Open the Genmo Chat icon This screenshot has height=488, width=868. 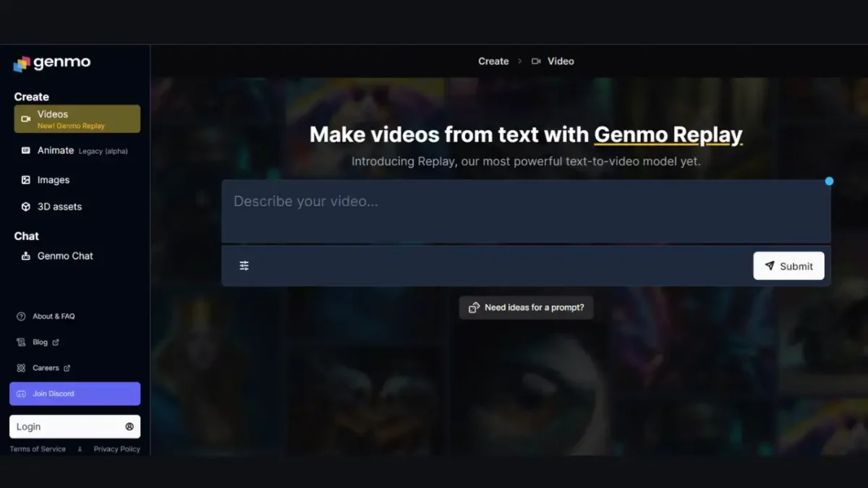click(25, 255)
